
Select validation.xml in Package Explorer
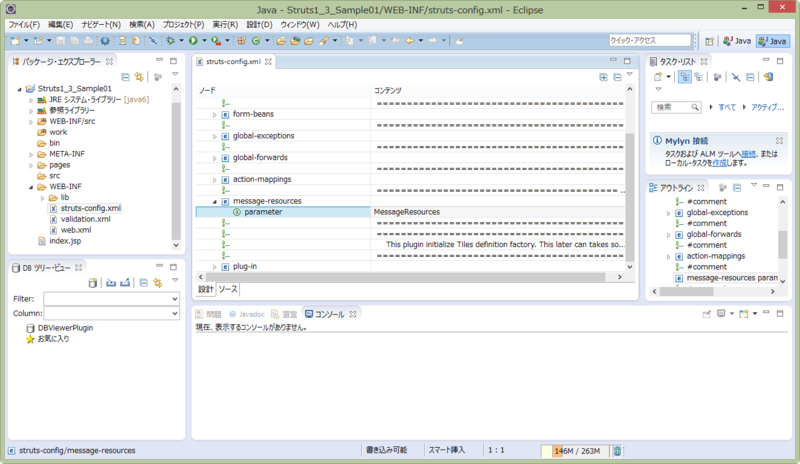pyautogui.click(x=86, y=219)
